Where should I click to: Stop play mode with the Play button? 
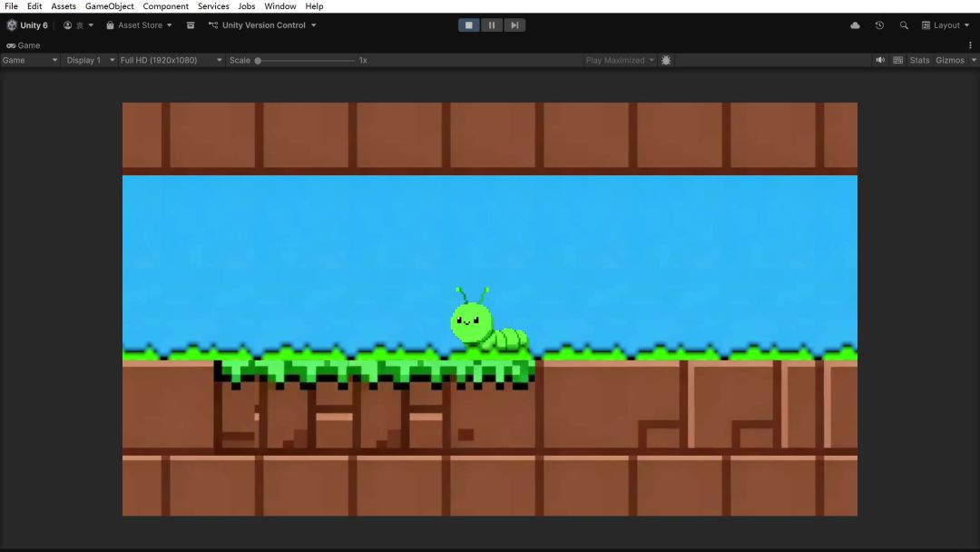(469, 25)
